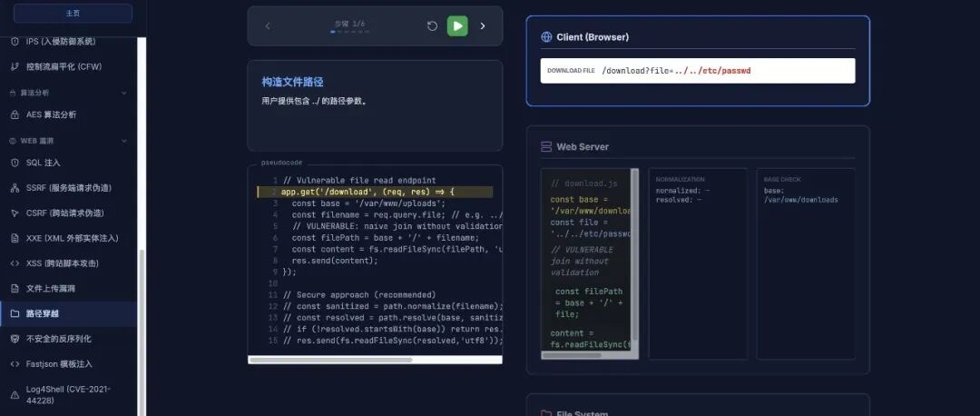This screenshot has height=416, width=980.
Task: Advance to the next step arrow
Action: tap(483, 25)
